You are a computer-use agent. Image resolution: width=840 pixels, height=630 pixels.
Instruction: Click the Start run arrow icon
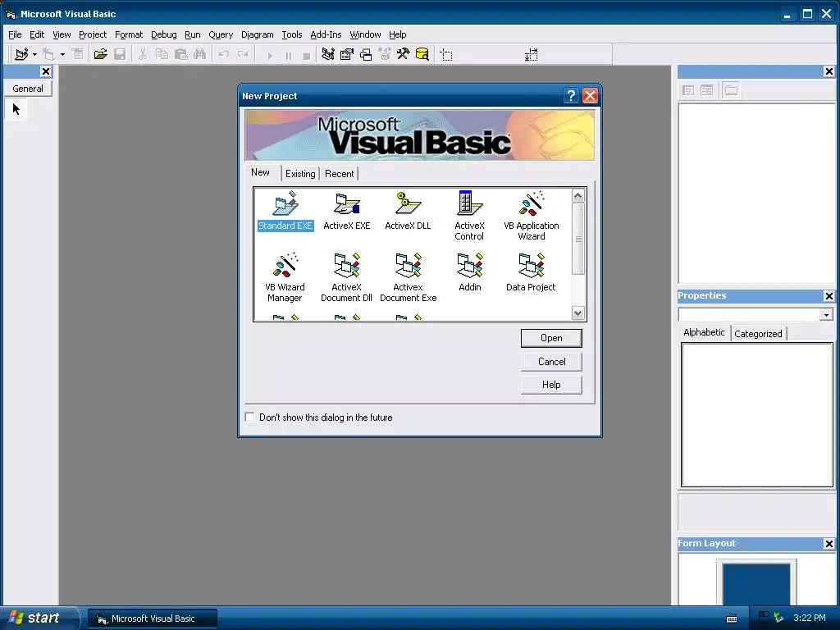(x=269, y=55)
